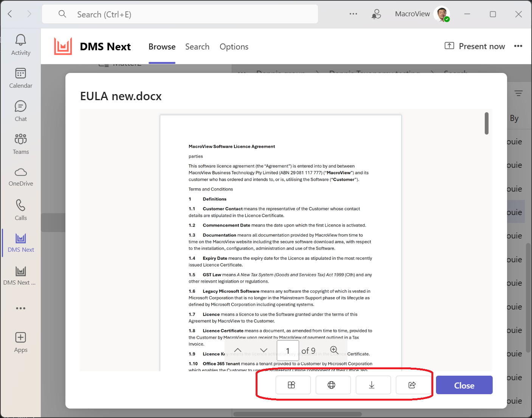Open more options ellipsis next to Present now
532x418 pixels.
click(x=518, y=46)
